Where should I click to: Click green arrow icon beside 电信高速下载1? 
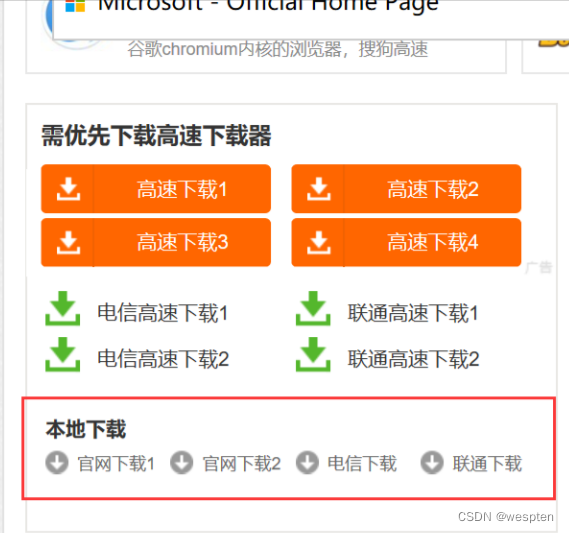tap(62, 308)
